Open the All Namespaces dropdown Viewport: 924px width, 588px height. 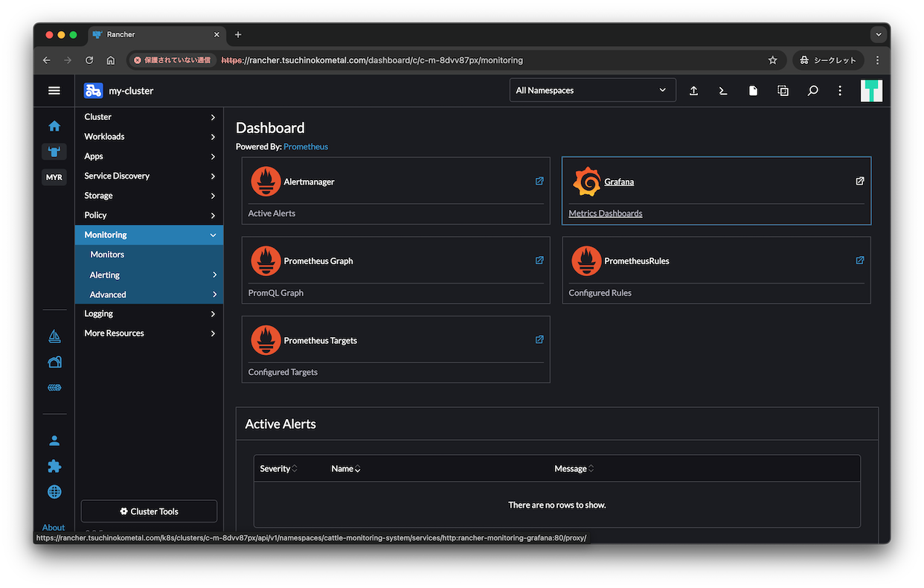click(592, 90)
